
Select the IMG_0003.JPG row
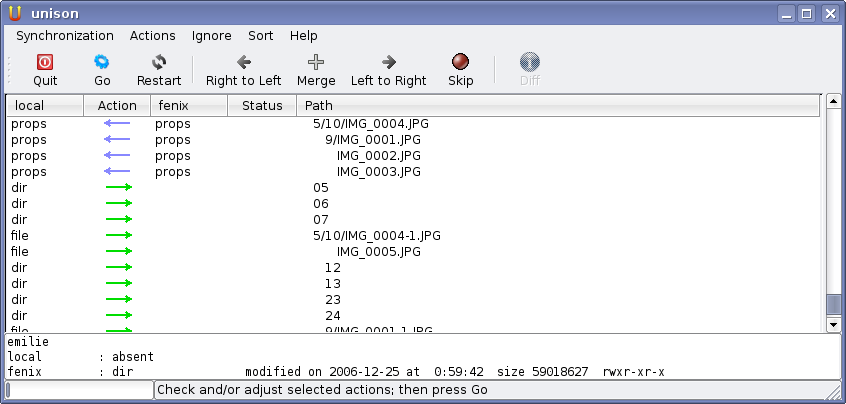413,172
